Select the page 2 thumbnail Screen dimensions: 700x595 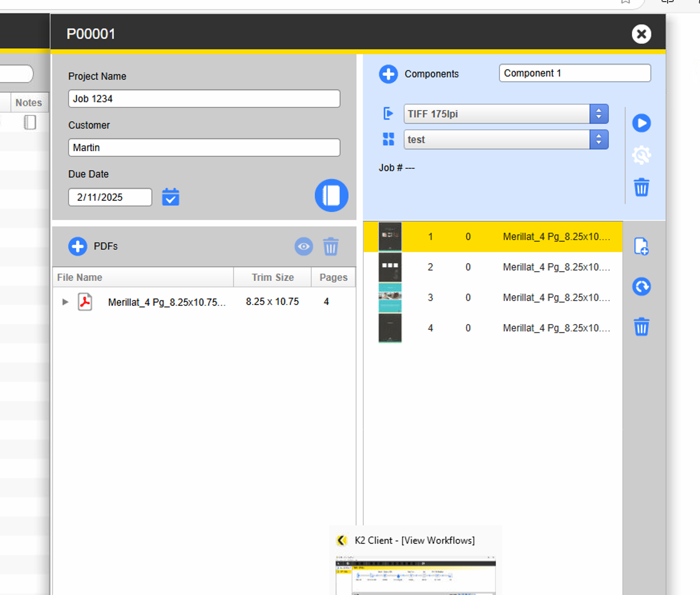[390, 267]
